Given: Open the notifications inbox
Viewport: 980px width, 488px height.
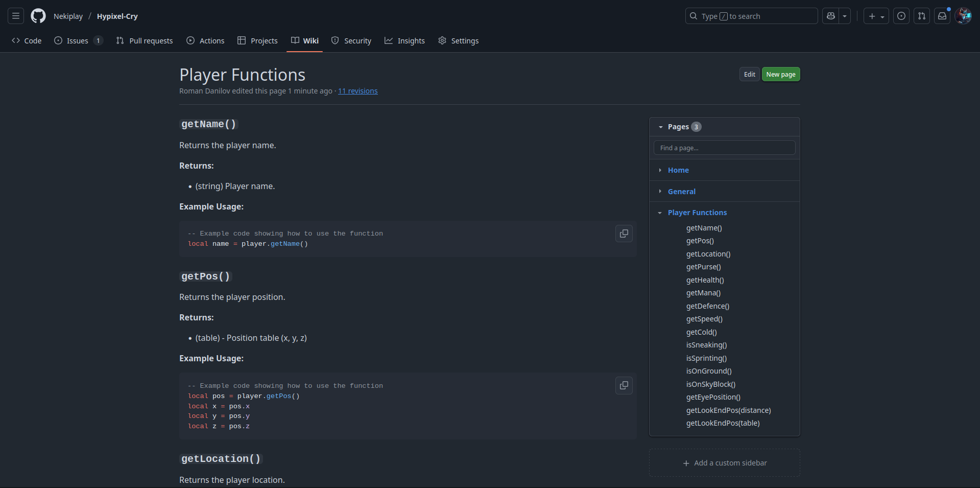Looking at the screenshot, I should tap(942, 16).
